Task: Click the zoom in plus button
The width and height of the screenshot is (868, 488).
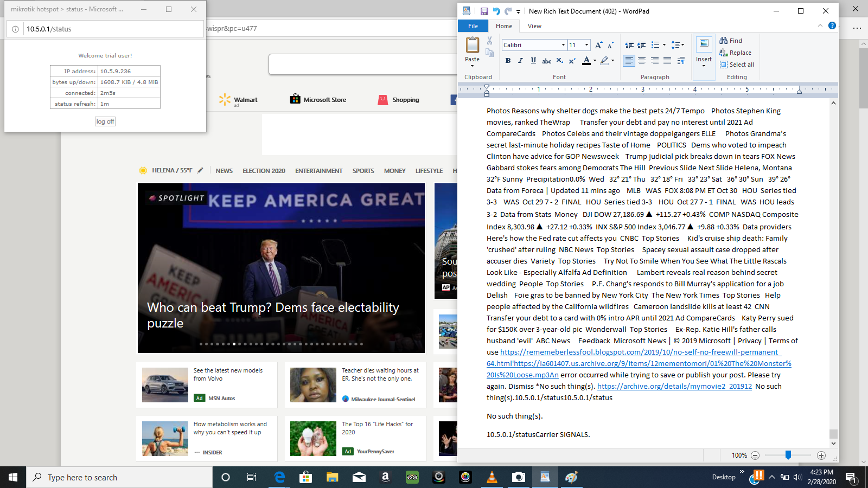Action: (x=821, y=455)
